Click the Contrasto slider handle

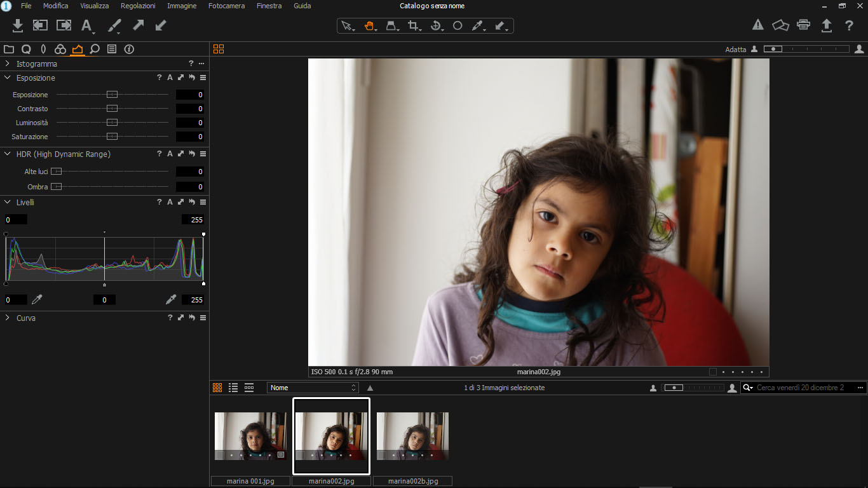[x=112, y=109]
